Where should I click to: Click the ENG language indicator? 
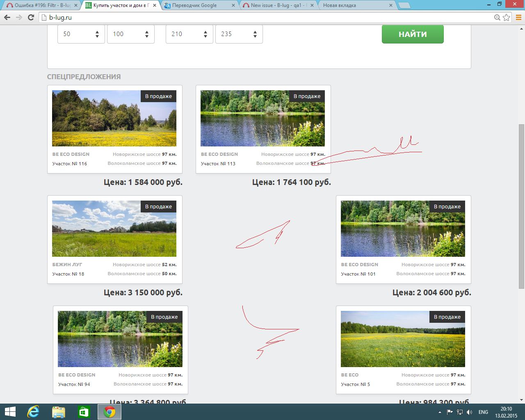pyautogui.click(x=483, y=412)
